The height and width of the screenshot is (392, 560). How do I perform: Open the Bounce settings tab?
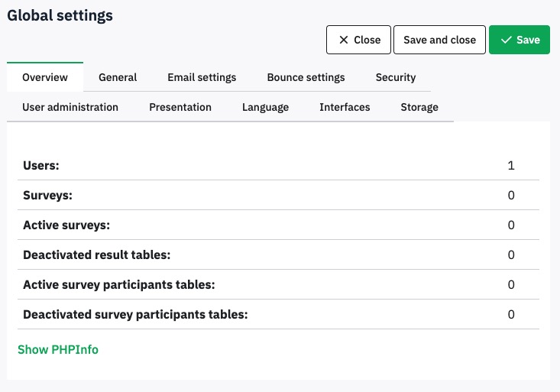pos(306,77)
